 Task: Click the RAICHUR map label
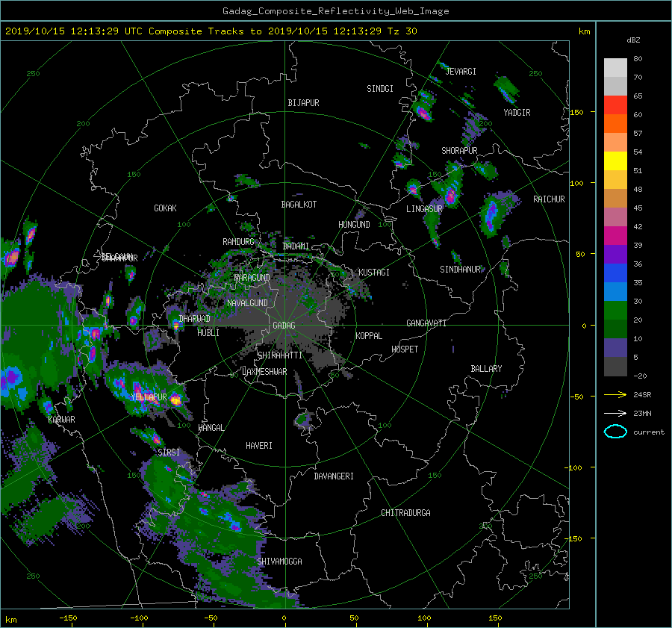coord(549,199)
